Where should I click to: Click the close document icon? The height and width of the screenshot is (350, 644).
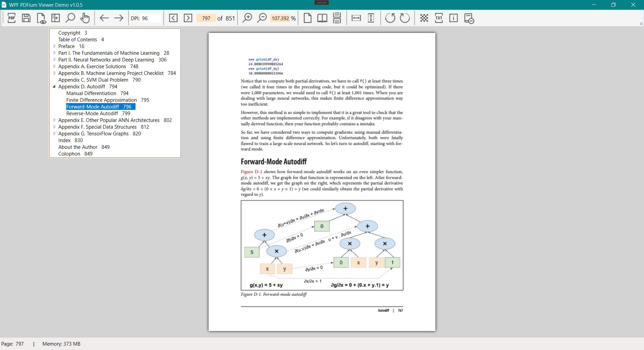click(x=469, y=18)
